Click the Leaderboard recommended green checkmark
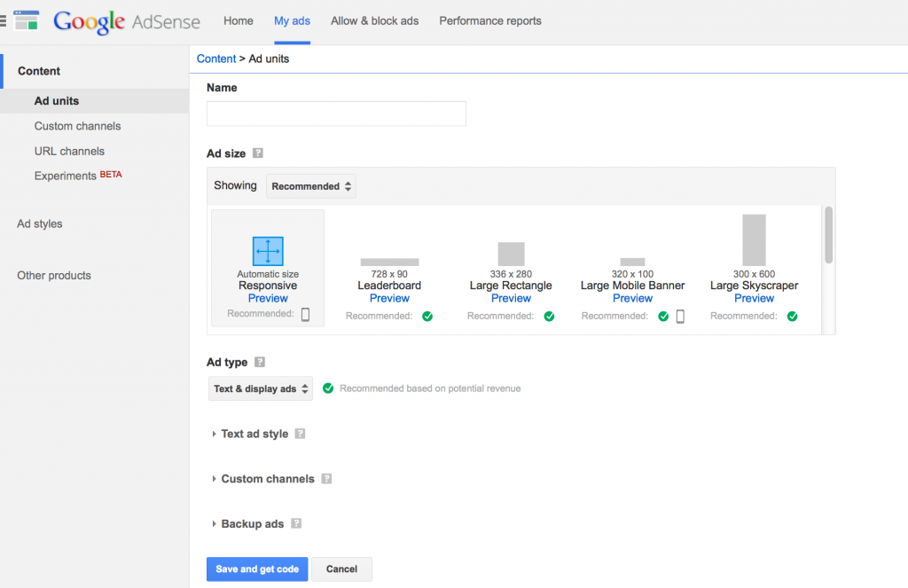This screenshot has width=908, height=588. 427,317
